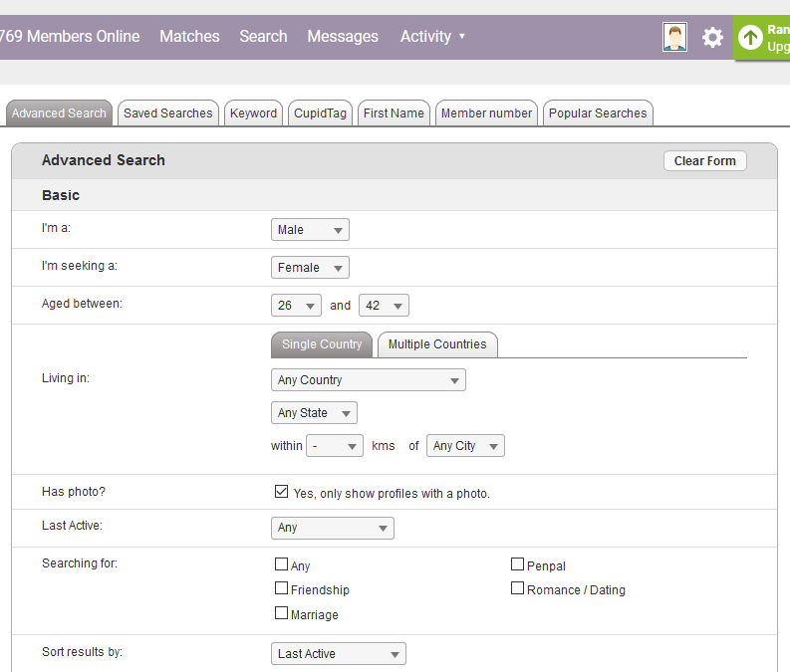The height and width of the screenshot is (672, 790).
Task: Tick the Romance / Dating checkbox
Action: point(517,589)
